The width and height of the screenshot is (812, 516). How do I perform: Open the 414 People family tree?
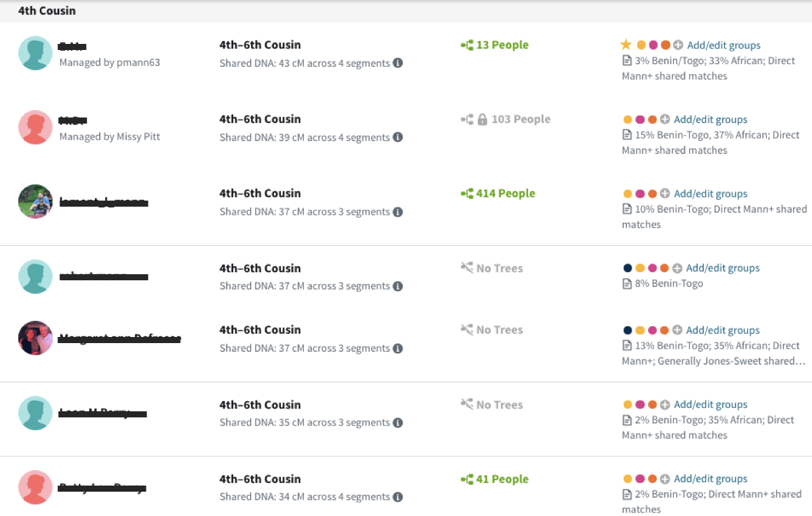pos(505,194)
